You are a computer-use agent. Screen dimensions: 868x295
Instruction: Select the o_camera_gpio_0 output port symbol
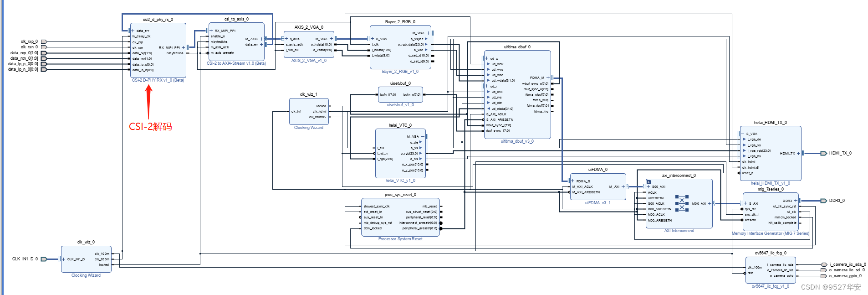[x=824, y=276]
